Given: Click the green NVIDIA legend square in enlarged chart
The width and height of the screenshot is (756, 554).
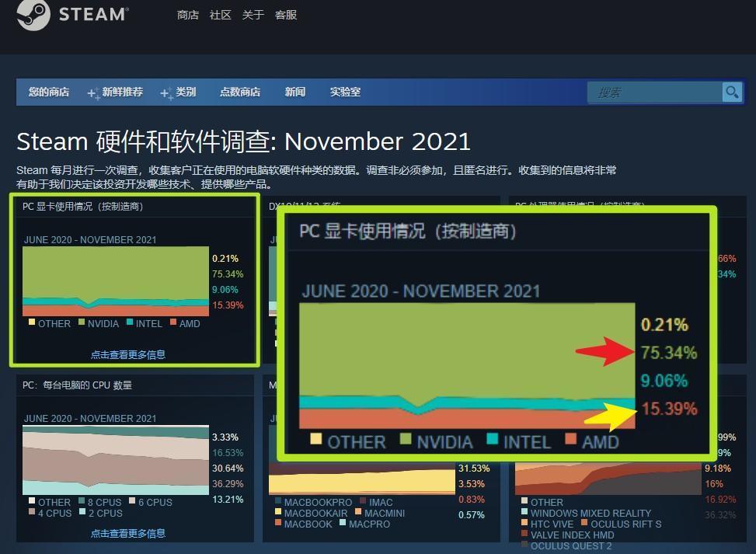Looking at the screenshot, I should [x=406, y=438].
